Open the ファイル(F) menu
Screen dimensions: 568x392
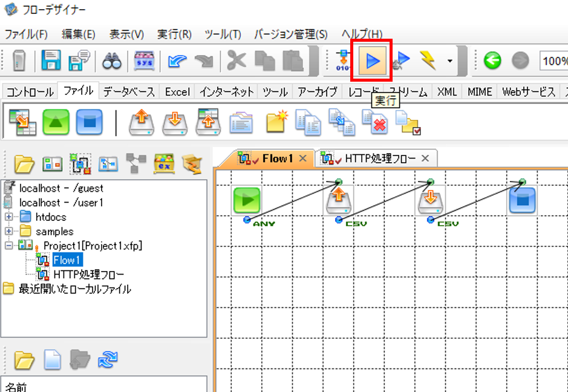[x=26, y=34]
